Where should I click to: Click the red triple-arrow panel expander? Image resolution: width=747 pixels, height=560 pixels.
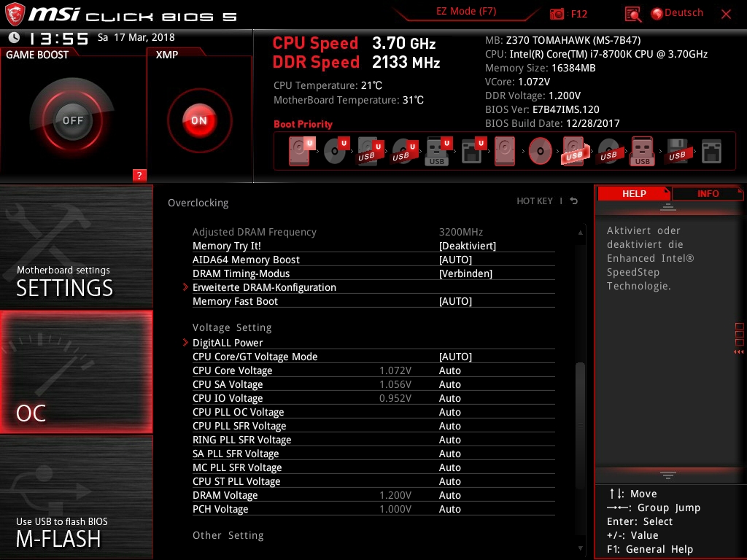point(738,352)
